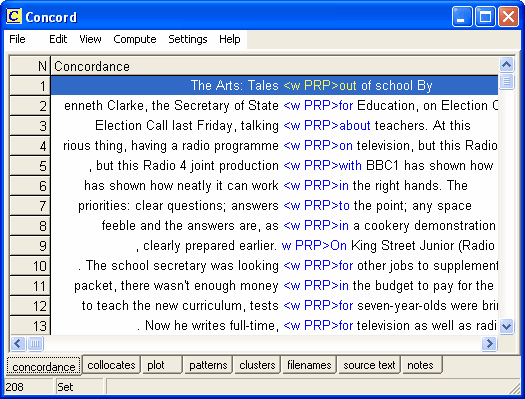
Task: Switch to the filenames tab
Action: point(309,365)
